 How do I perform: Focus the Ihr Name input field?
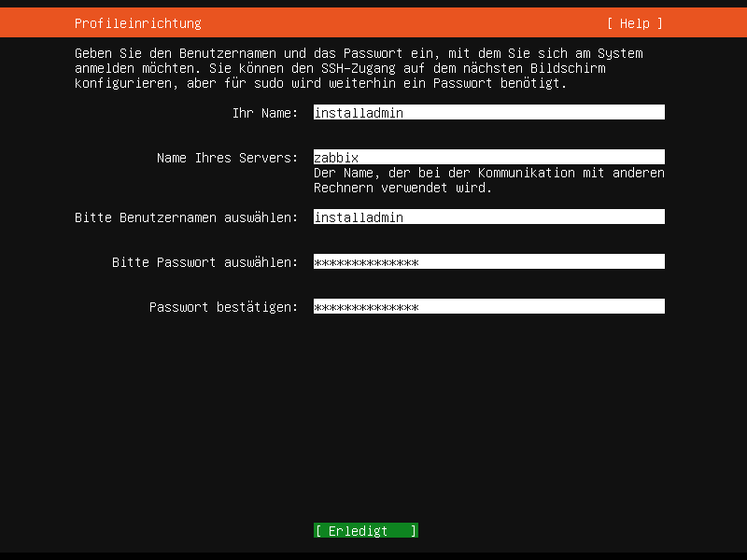point(488,113)
